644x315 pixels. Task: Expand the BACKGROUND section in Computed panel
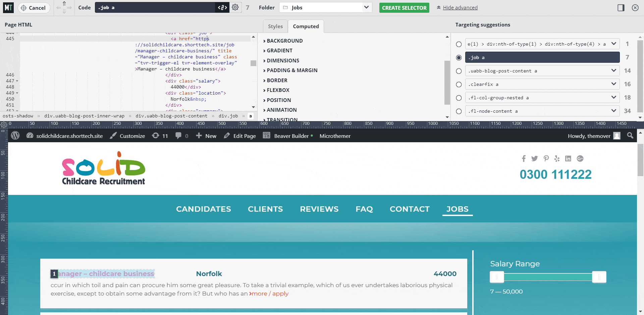[x=284, y=41]
